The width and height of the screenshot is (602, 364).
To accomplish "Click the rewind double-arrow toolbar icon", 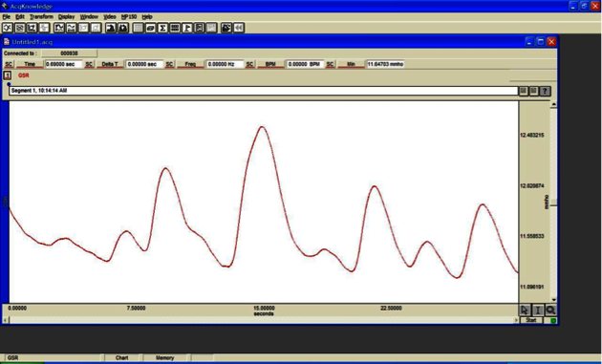I will coord(239,28).
